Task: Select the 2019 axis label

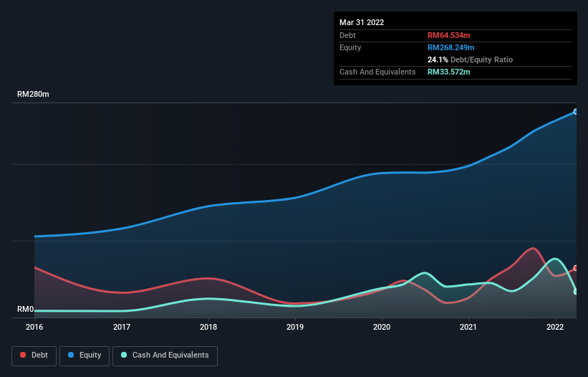Action: point(295,327)
